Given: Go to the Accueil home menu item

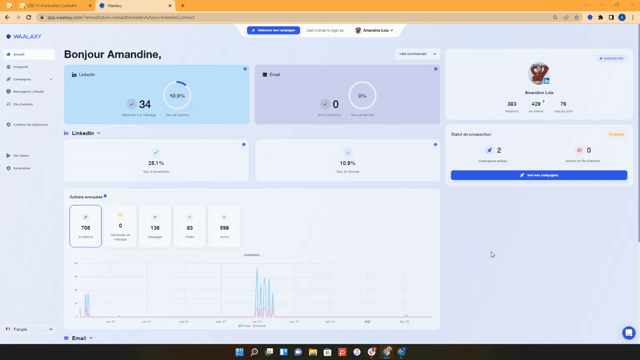Looking at the screenshot, I should coord(29,54).
